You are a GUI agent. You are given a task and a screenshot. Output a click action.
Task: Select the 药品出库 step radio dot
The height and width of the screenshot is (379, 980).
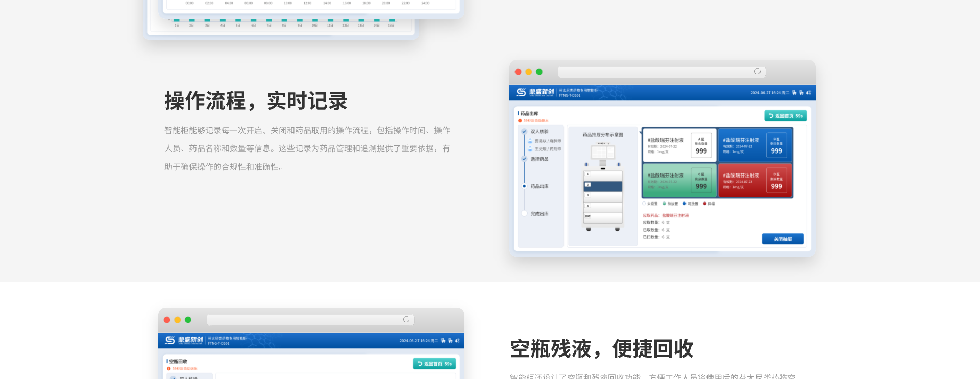point(524,186)
